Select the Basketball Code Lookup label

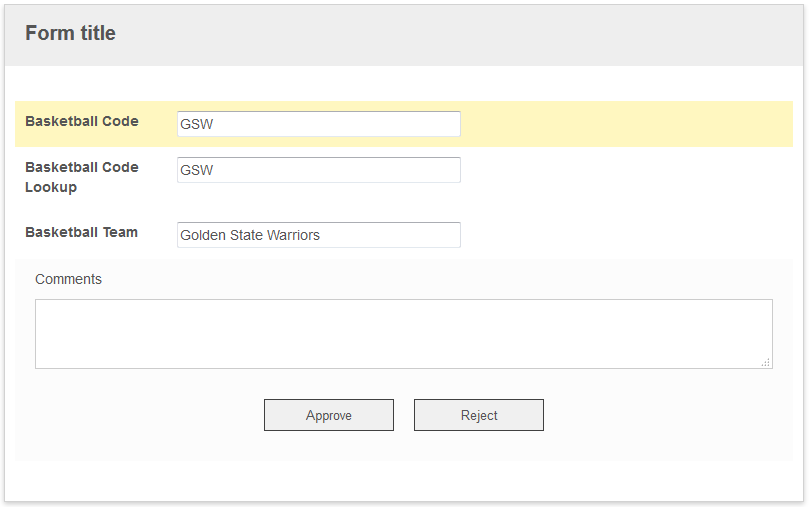pyautogui.click(x=82, y=177)
